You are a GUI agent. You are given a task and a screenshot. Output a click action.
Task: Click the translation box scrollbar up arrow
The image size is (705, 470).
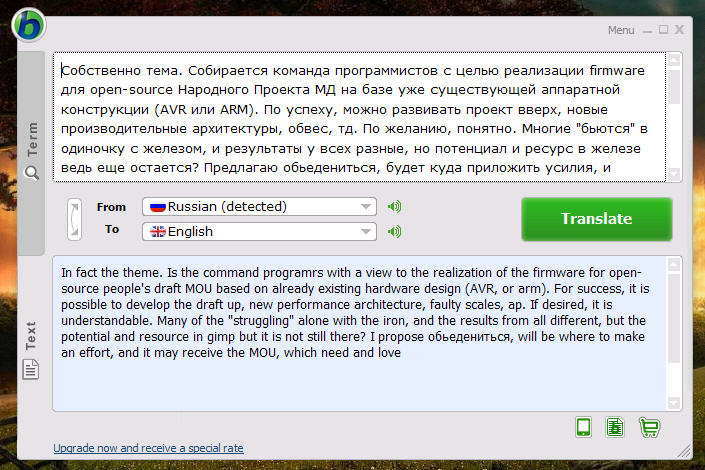674,264
